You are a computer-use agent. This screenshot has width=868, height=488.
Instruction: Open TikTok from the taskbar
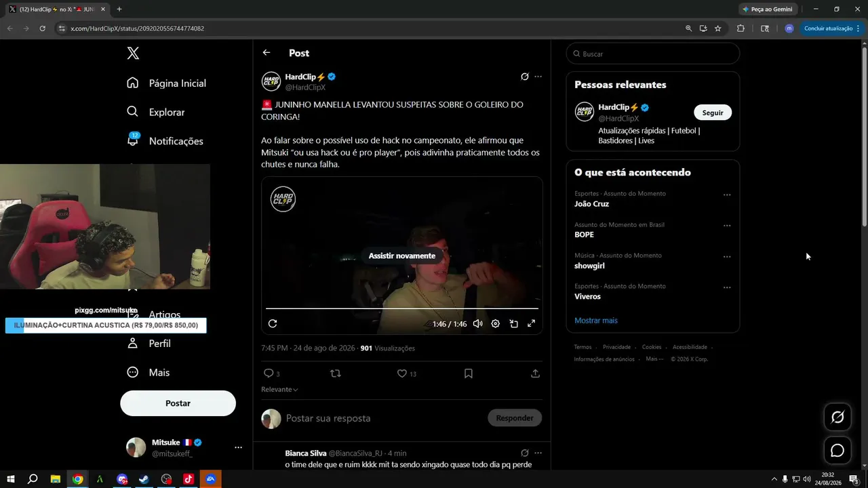pyautogui.click(x=189, y=479)
